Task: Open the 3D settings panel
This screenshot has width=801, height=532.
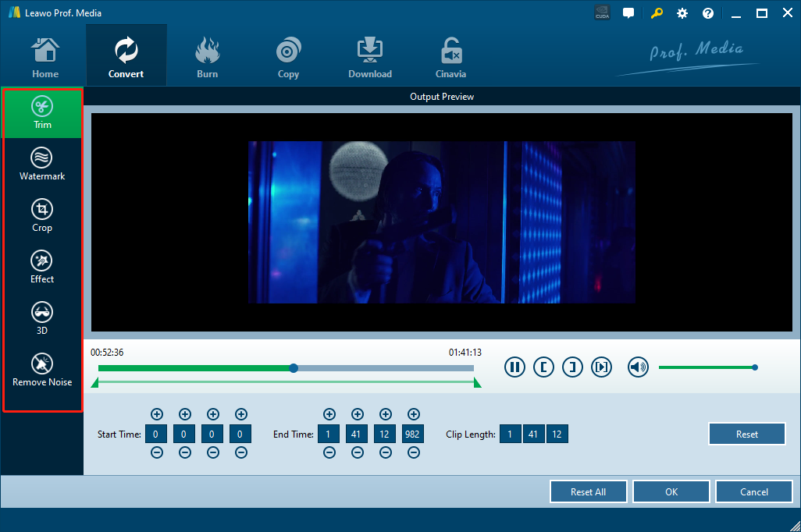Action: point(42,319)
